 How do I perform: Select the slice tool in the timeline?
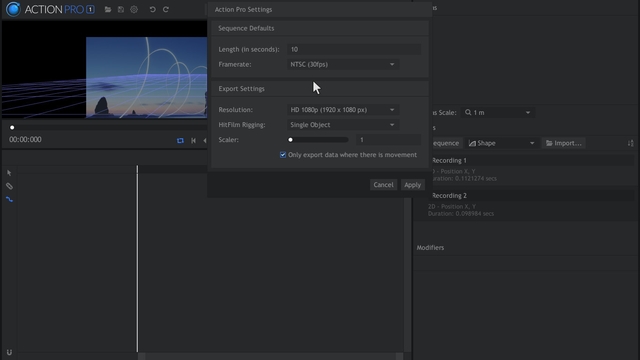(9, 186)
